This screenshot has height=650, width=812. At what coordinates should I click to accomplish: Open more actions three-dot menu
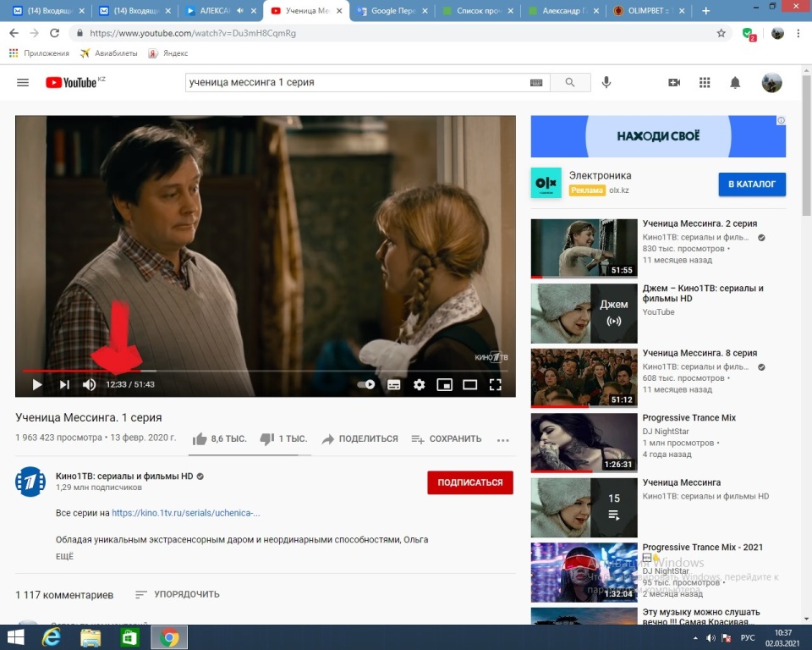[502, 440]
